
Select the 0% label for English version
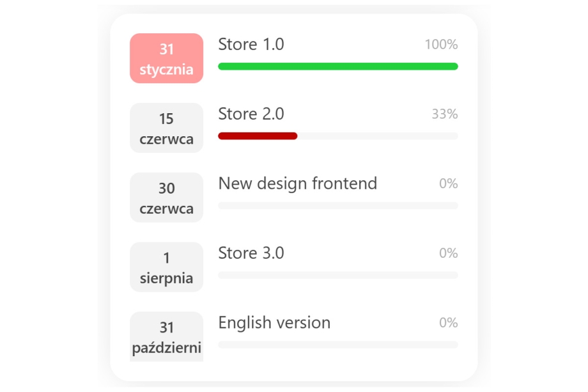pyautogui.click(x=449, y=322)
